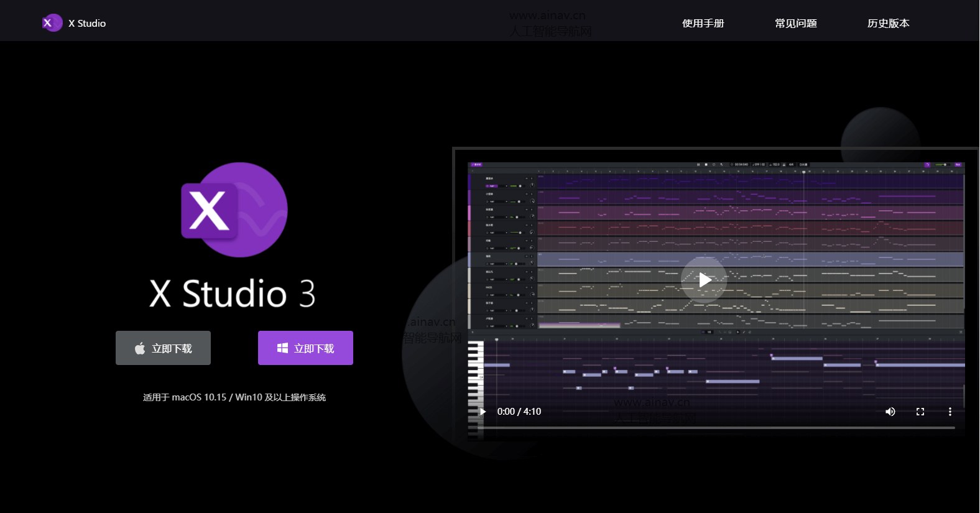Mute the video using the speaker icon

coord(890,412)
